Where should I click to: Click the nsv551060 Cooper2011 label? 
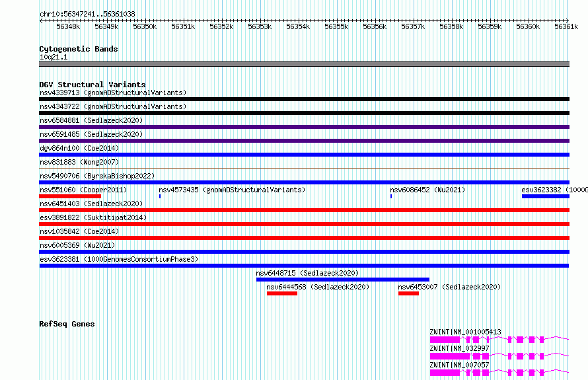tap(83, 190)
